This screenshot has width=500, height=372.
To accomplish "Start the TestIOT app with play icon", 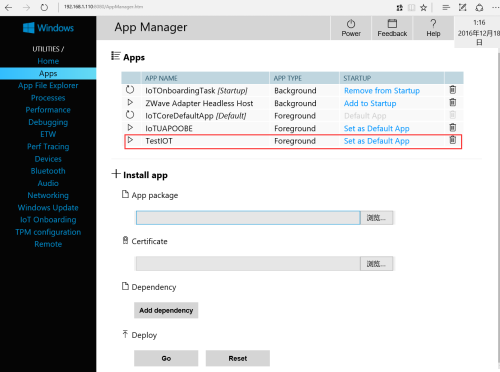I will 130,140.
